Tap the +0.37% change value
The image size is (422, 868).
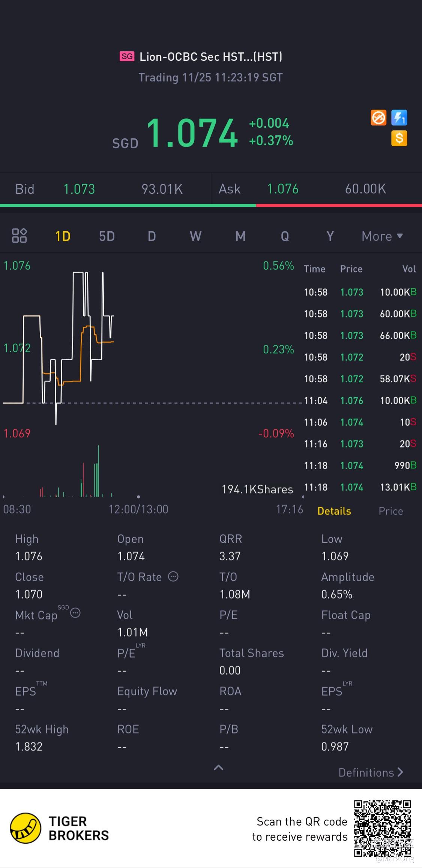click(271, 141)
